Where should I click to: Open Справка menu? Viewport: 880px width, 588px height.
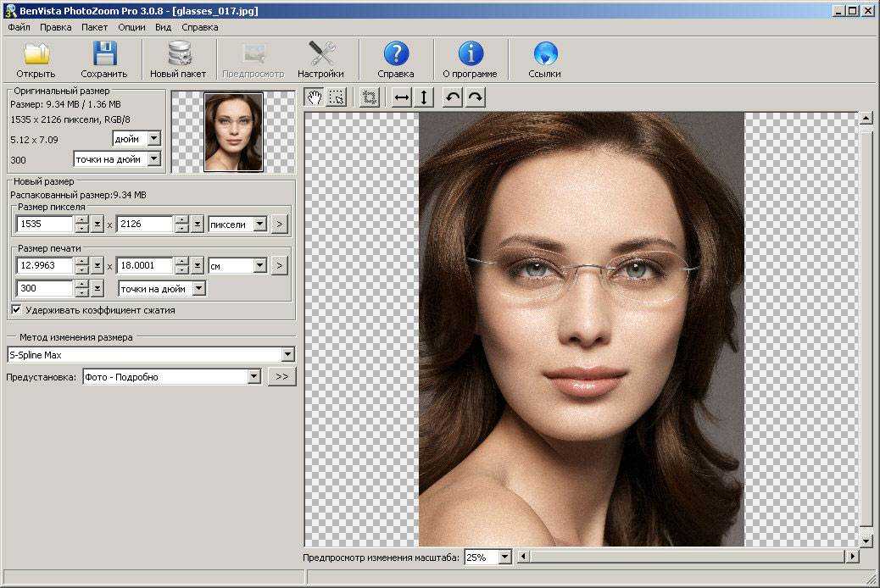(x=200, y=27)
